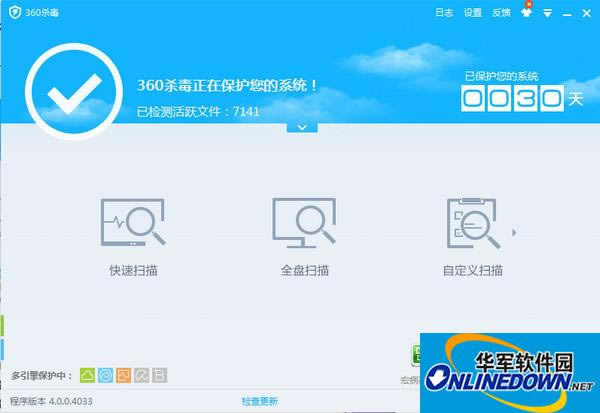The height and width of the screenshot is (413, 600).
Task: Open the 自定义扫描 custom scan
Action: [x=473, y=237]
